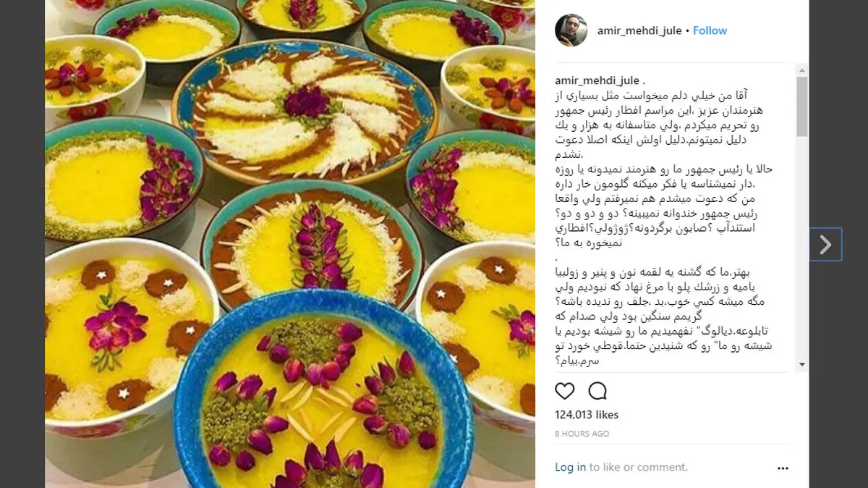Open comments via the speech bubble icon
Image resolution: width=868 pixels, height=488 pixels.
[597, 391]
